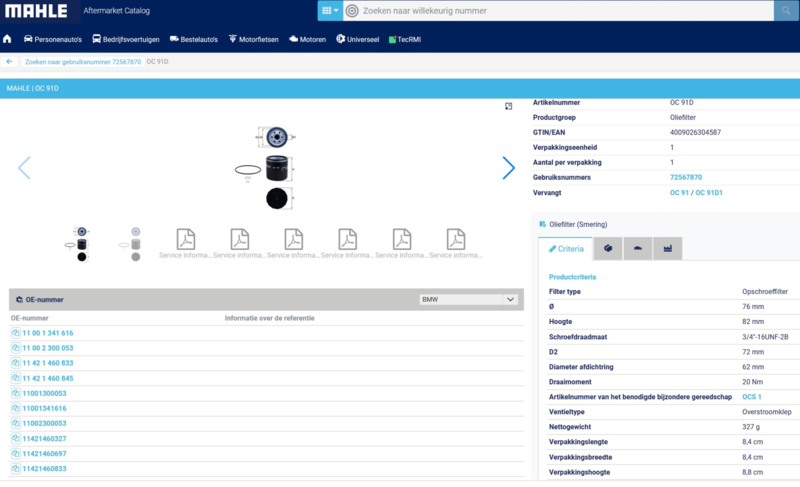Show previous product image with left chevron
Viewport: 800px width, 487px height.
[x=24, y=168]
